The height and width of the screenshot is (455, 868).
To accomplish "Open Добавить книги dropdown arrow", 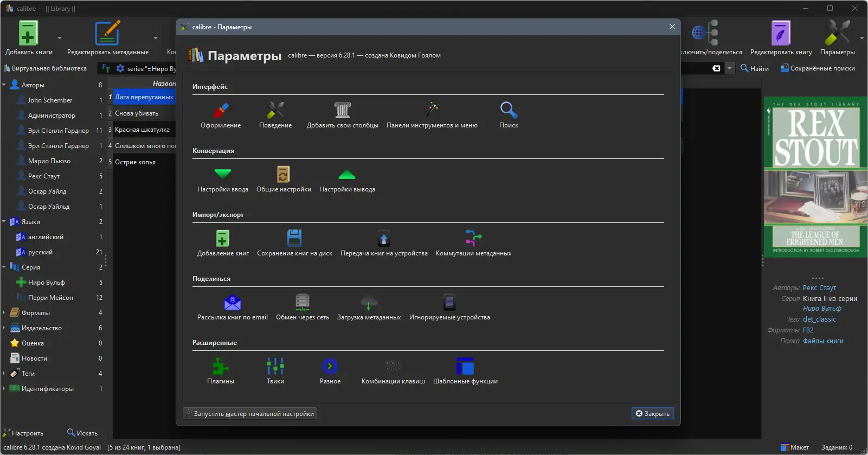I will click(60, 39).
